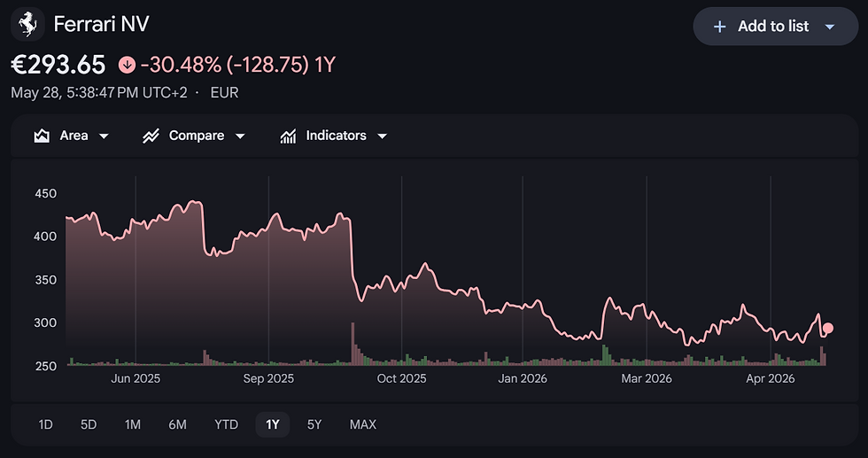The width and height of the screenshot is (868, 458).
Task: Click the pink current-price dot on chart
Action: tap(828, 328)
